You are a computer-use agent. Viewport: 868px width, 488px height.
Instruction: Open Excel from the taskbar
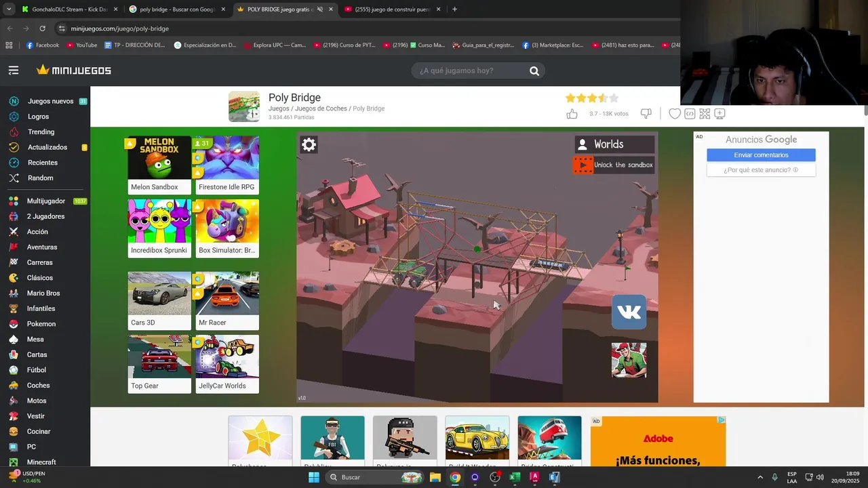pos(515,477)
